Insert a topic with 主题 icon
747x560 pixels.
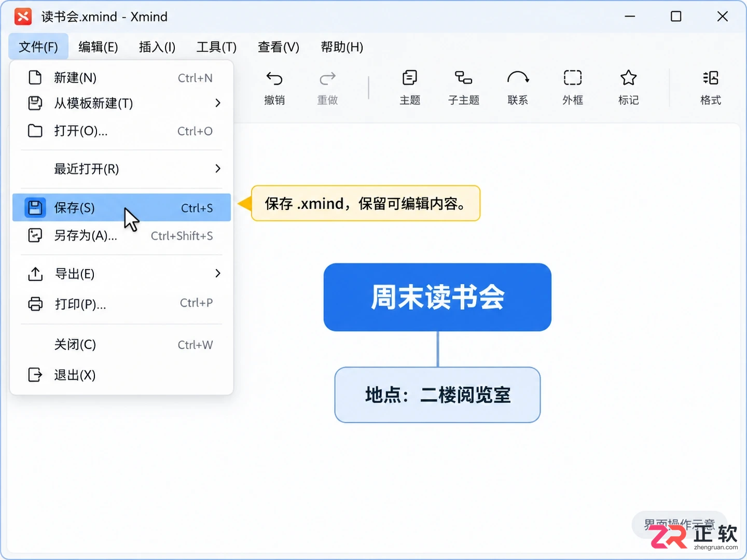click(410, 78)
